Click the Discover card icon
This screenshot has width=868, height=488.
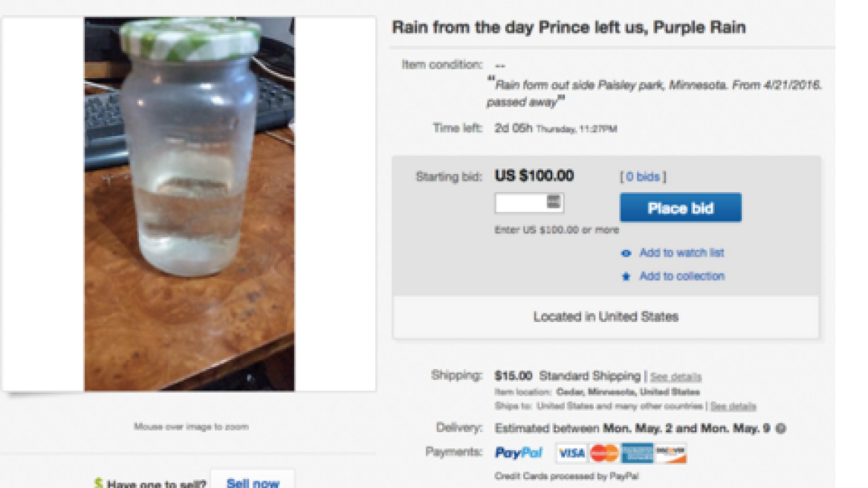point(670,452)
